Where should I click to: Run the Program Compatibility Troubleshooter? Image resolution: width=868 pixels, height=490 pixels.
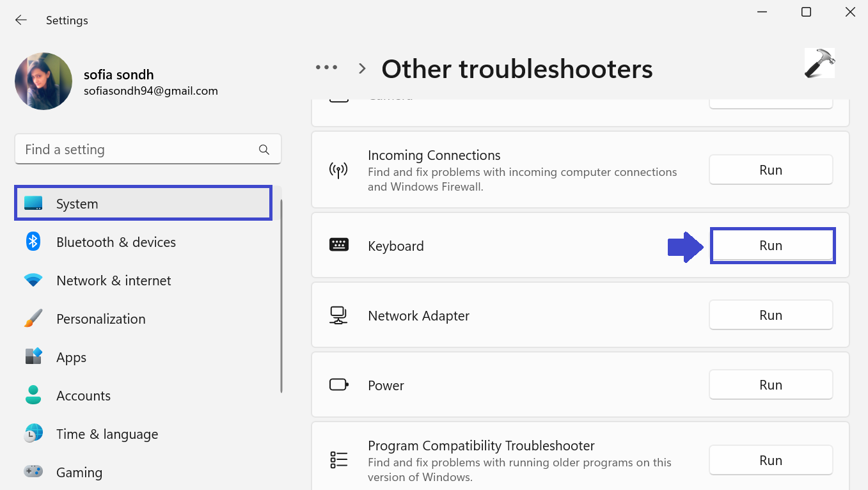[771, 461]
